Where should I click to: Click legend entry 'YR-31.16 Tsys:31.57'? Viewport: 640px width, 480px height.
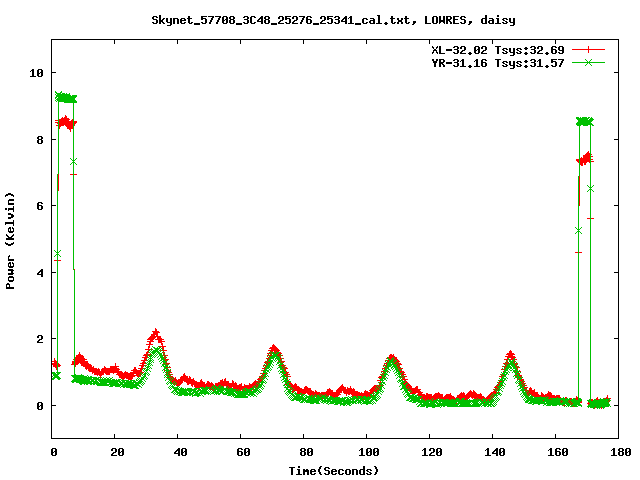498,63
